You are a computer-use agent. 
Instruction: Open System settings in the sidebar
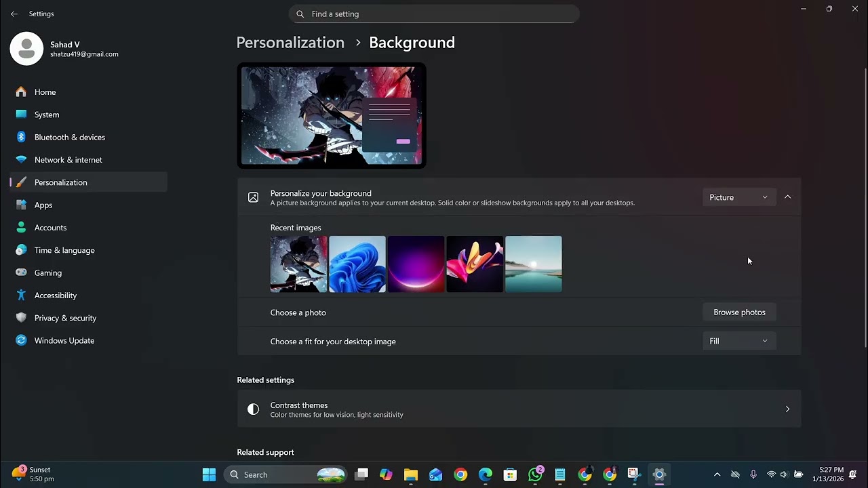88,115
